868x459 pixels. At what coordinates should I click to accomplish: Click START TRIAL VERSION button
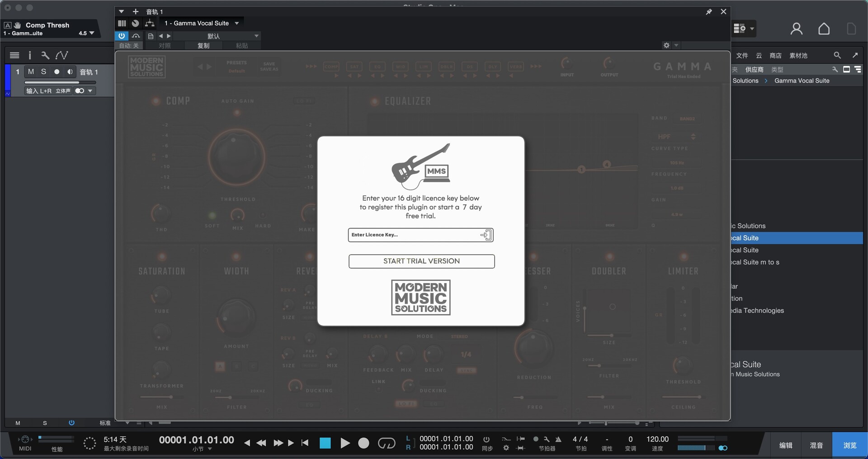point(421,261)
